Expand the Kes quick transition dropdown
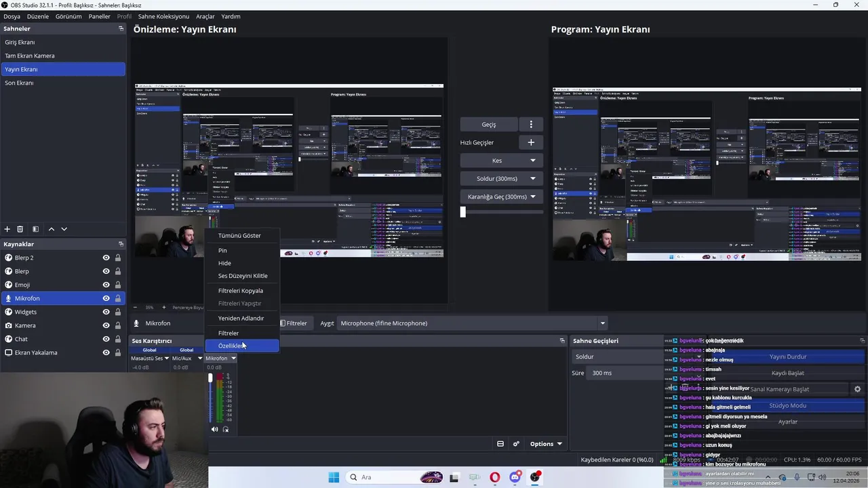The height and width of the screenshot is (488, 868). tap(533, 161)
